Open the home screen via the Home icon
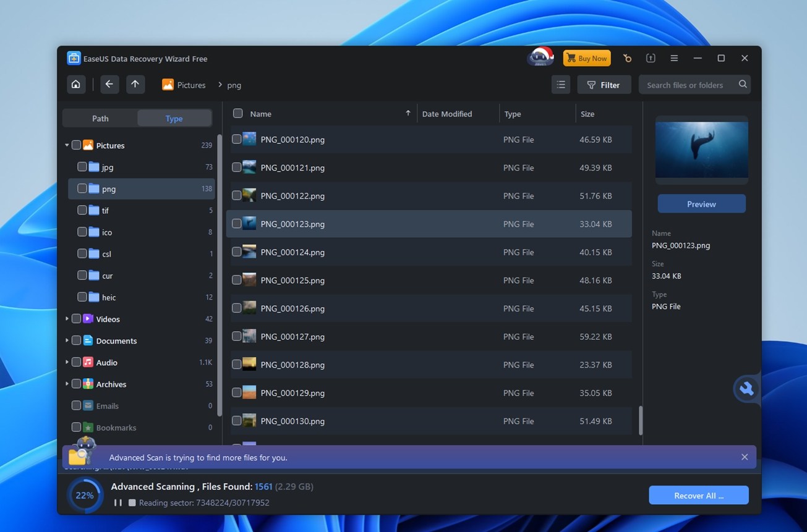807x532 pixels. point(75,84)
